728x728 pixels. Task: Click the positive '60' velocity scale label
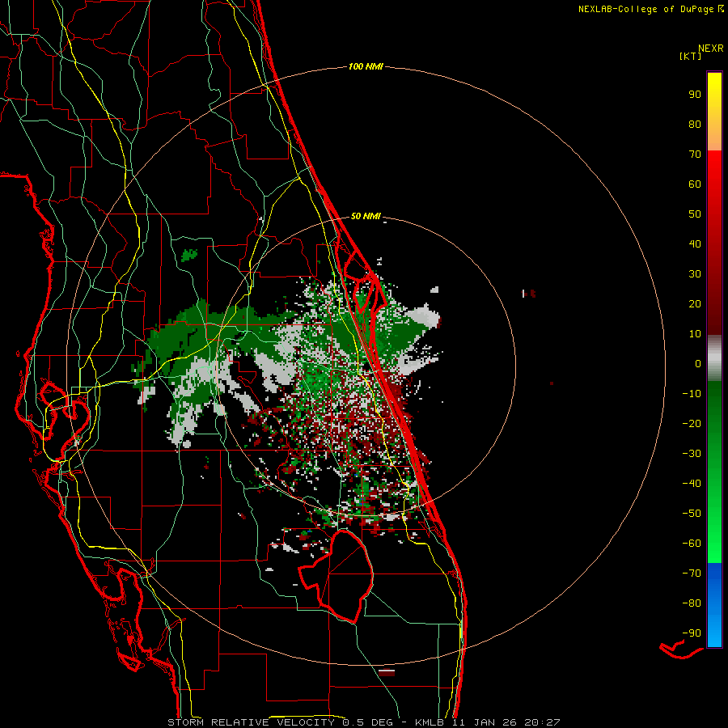(x=695, y=184)
